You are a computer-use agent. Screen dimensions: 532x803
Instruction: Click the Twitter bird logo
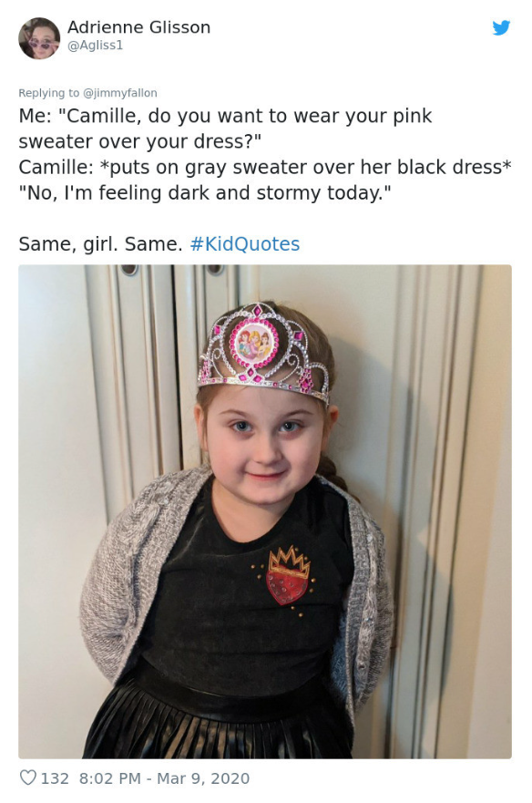click(x=501, y=27)
